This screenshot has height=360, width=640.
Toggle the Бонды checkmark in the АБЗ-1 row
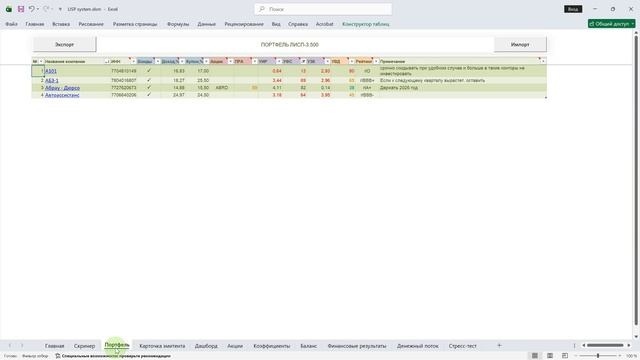pyautogui.click(x=149, y=80)
